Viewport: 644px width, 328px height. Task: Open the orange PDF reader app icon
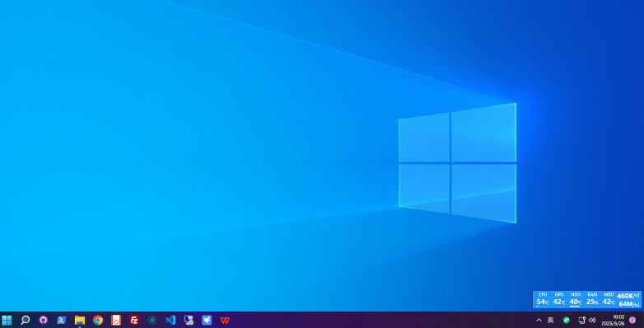(116, 320)
